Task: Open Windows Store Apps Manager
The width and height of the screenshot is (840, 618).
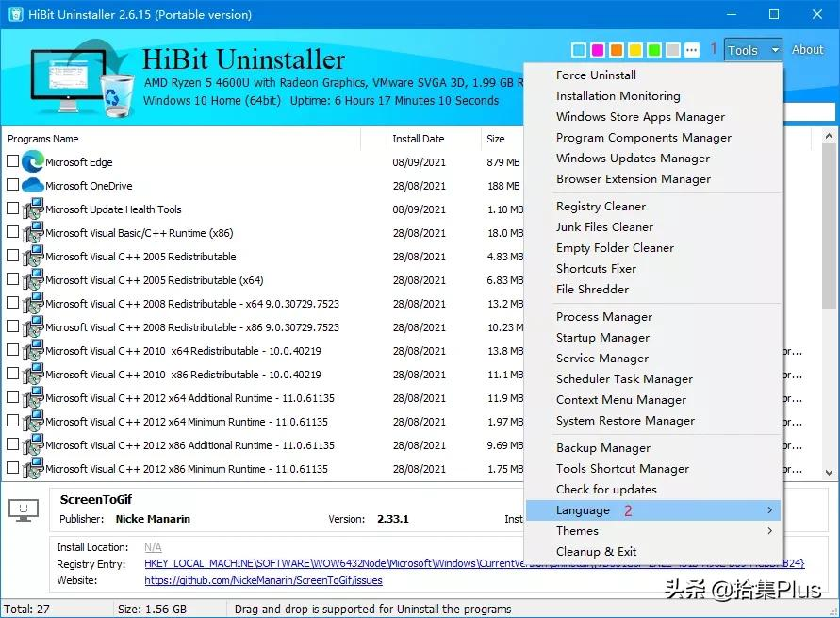Action: click(653, 117)
